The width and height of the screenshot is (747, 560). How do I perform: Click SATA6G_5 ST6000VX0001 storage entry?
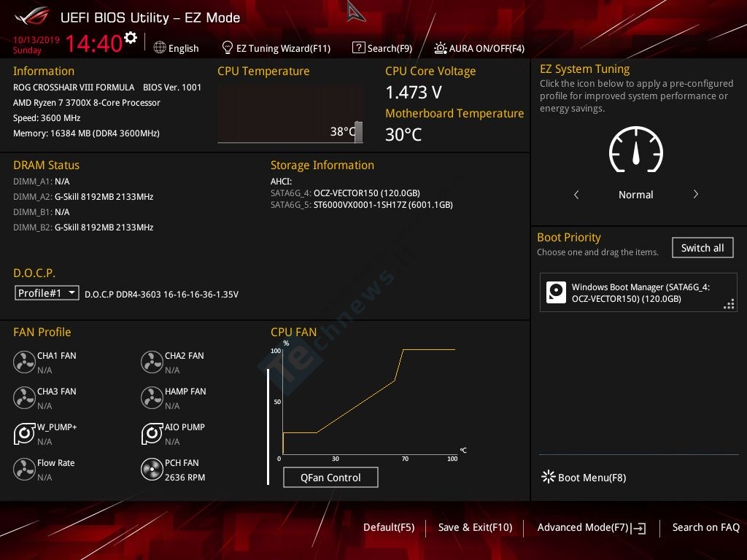[x=362, y=204]
